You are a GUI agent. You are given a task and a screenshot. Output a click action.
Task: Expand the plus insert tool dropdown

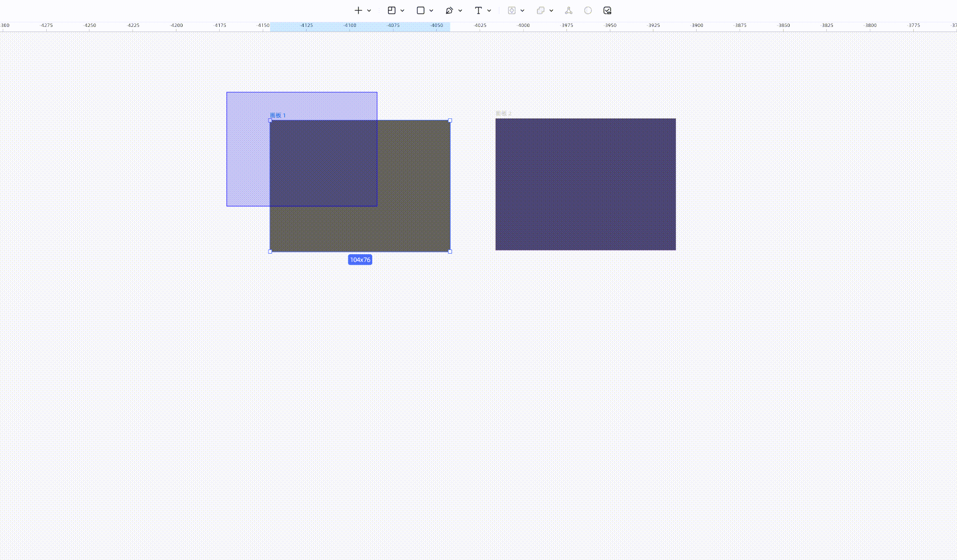tap(369, 11)
